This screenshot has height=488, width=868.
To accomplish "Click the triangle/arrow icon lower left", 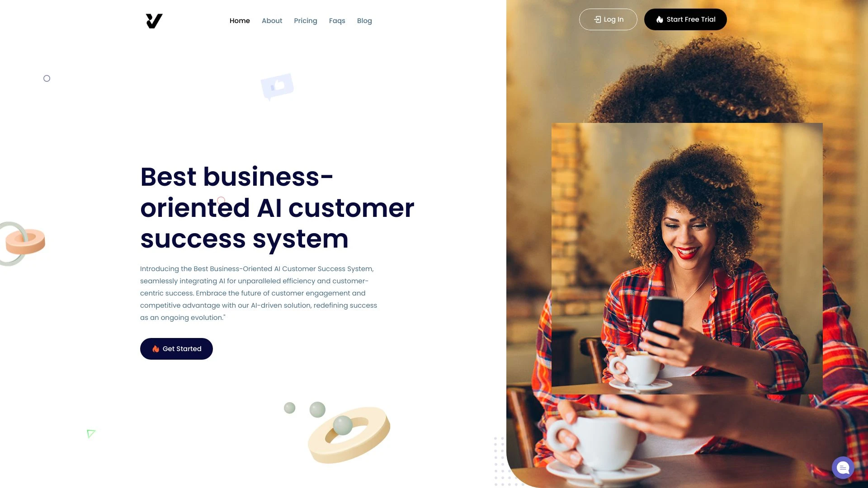I will [91, 433].
